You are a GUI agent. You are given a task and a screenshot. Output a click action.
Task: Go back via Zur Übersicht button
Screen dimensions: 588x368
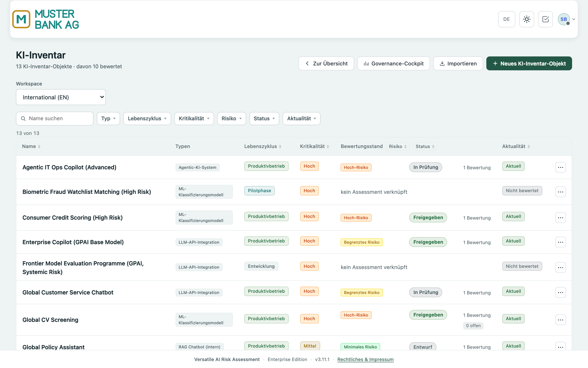click(x=326, y=64)
